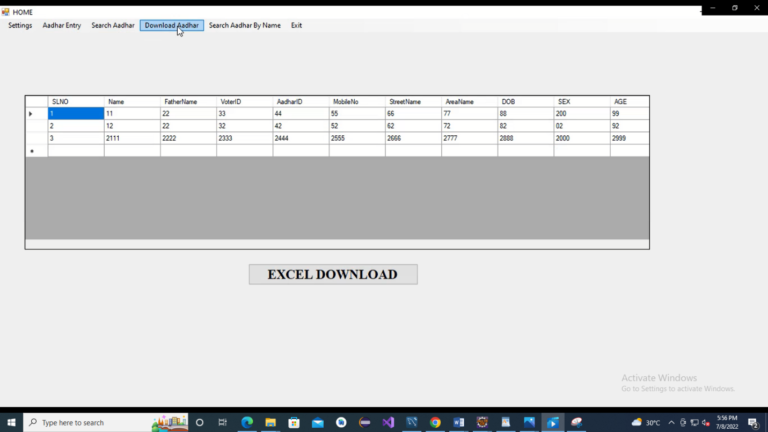The height and width of the screenshot is (432, 768).
Task: Open the Search Aadhar menu item
Action: pos(113,25)
